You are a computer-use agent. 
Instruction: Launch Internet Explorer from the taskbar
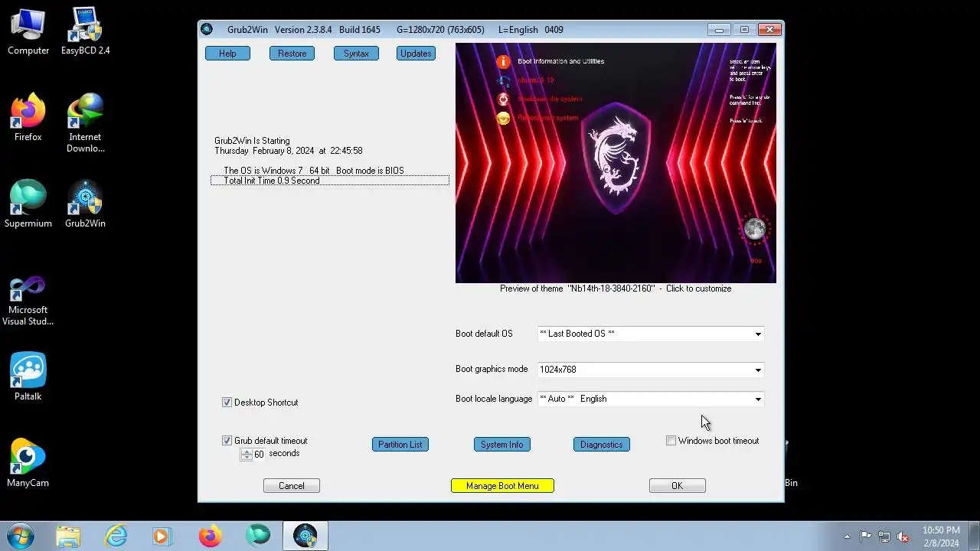pyautogui.click(x=116, y=536)
